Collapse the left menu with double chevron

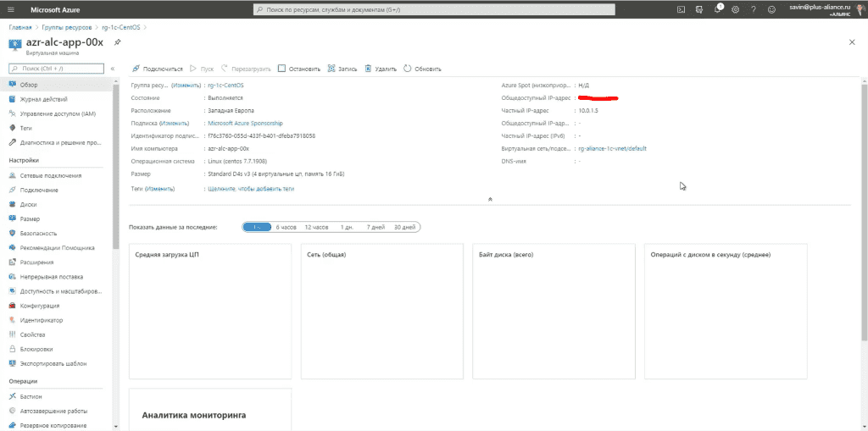pyautogui.click(x=113, y=69)
